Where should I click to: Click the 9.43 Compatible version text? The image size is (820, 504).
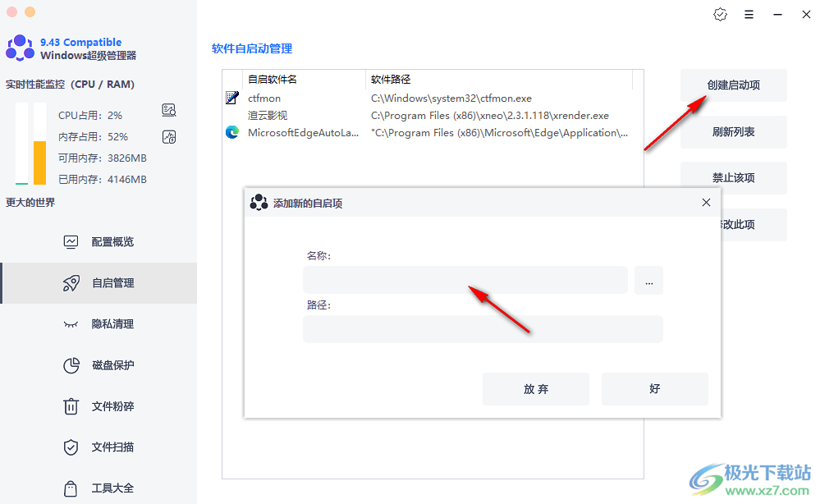pos(81,42)
